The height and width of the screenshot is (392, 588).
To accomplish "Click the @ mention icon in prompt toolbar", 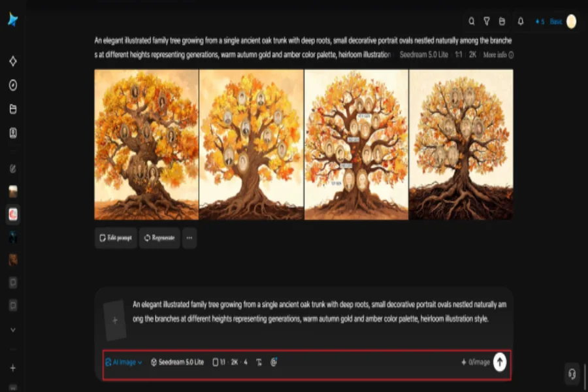I will point(274,363).
